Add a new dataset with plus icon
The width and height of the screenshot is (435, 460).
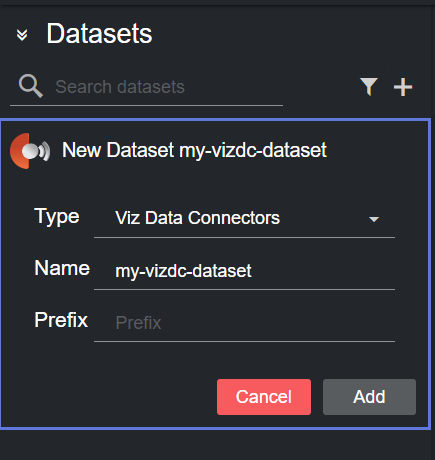[403, 87]
